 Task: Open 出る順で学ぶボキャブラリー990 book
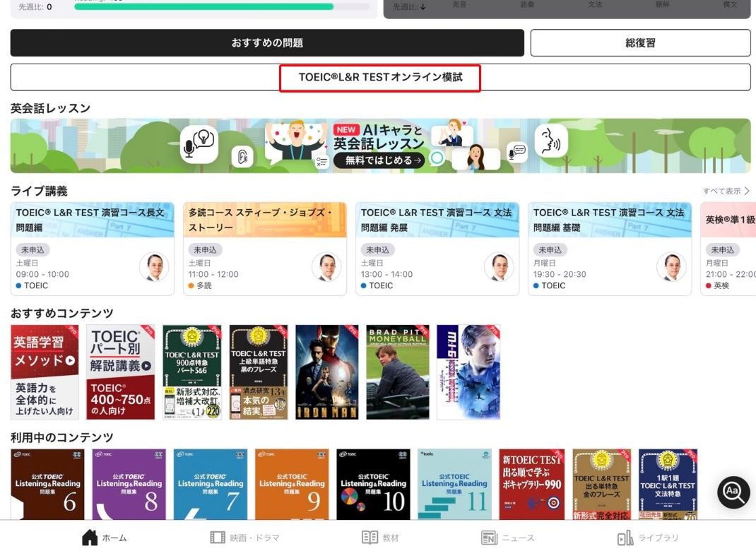click(x=532, y=484)
